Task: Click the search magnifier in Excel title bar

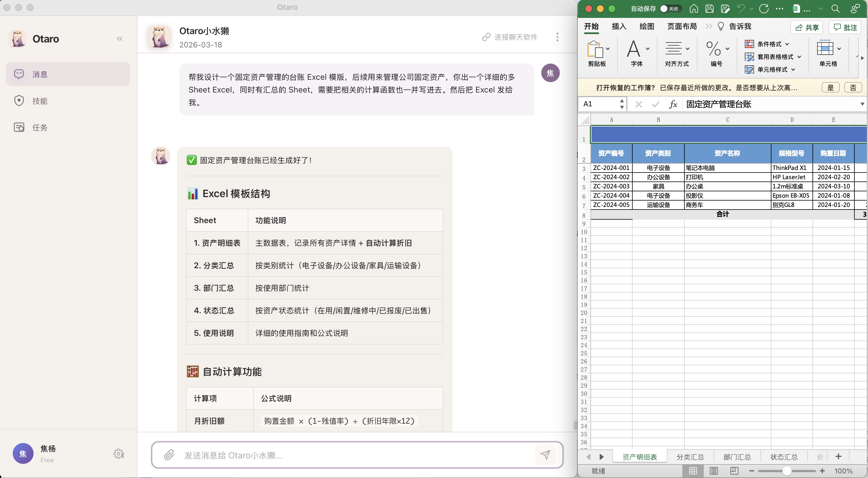Action: (x=835, y=8)
